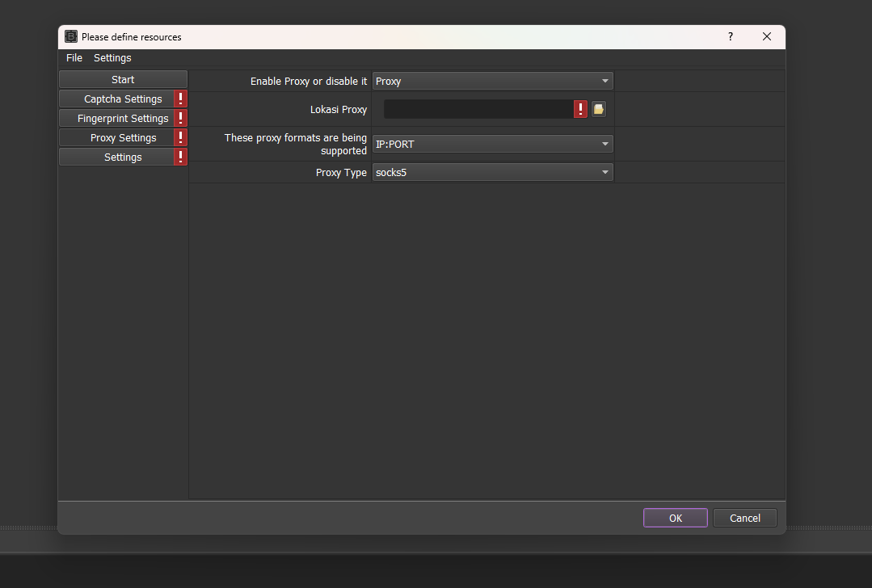This screenshot has height=588, width=872.
Task: Expand the supported proxy formats dropdown
Action: click(492, 144)
